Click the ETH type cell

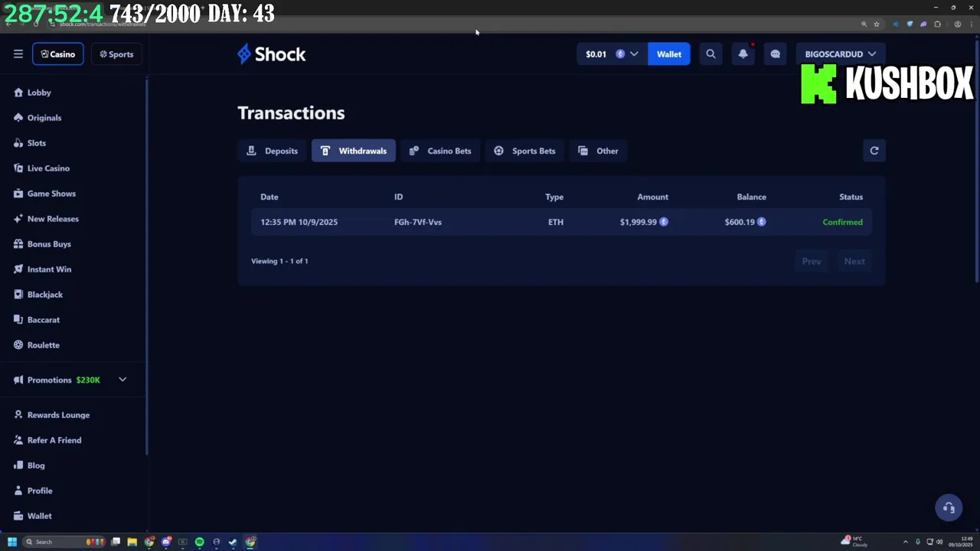pyautogui.click(x=556, y=222)
